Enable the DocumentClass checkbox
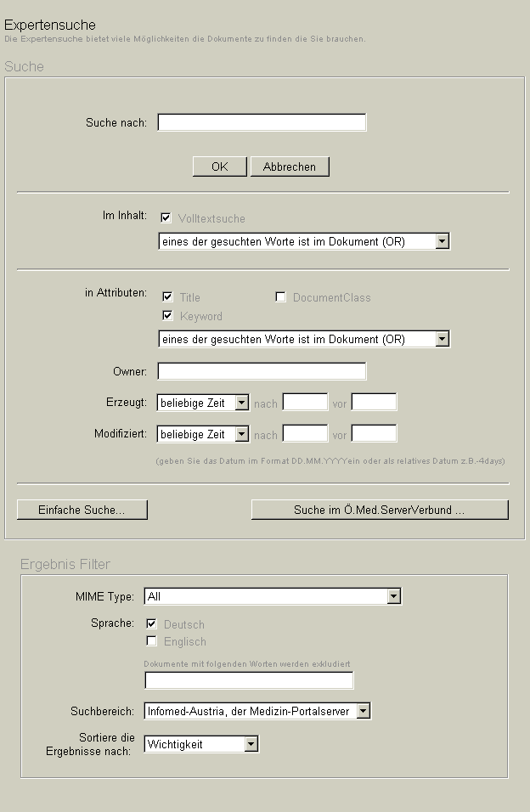 coord(280,296)
